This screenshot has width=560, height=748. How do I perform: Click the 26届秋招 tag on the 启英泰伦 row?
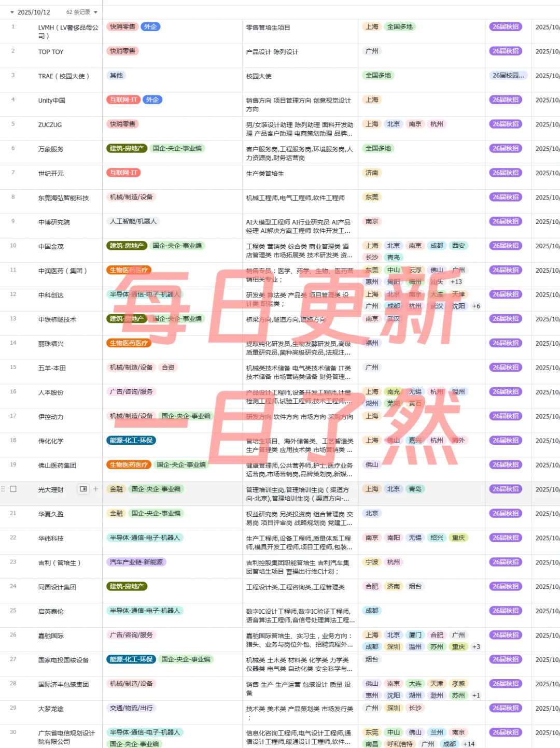(x=506, y=611)
